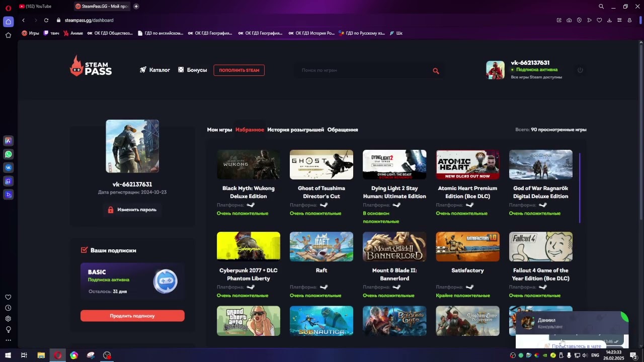Image resolution: width=644 pixels, height=362 pixels.
Task: Open a new browser tab with plus
Action: coord(136,7)
